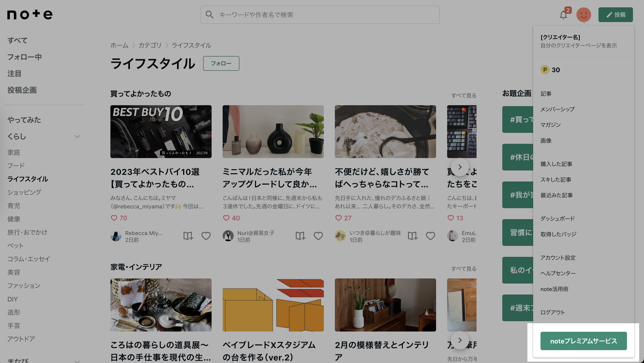Select フォロー中 in the sidebar
644x363 pixels.
(x=25, y=57)
